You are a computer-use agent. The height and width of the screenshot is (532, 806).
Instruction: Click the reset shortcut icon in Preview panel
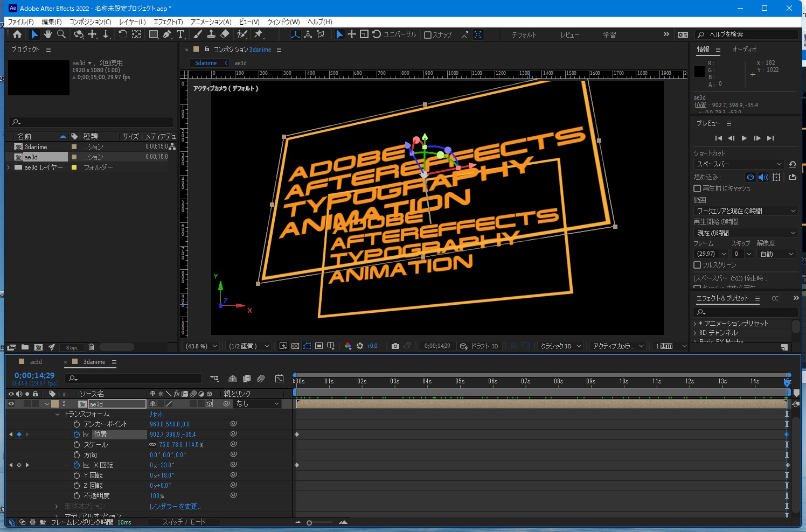click(793, 164)
